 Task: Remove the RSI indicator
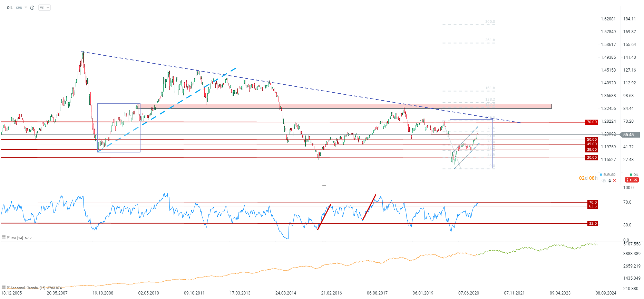tap(8, 237)
